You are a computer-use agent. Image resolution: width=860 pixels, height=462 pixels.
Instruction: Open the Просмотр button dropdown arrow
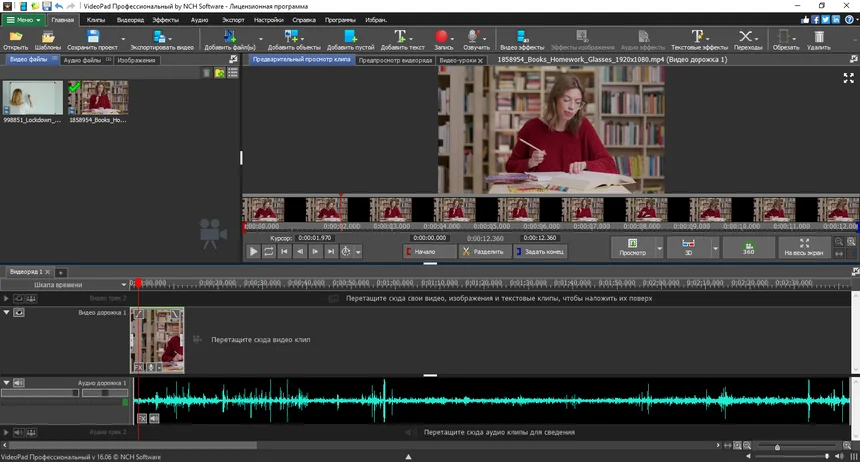point(659,248)
